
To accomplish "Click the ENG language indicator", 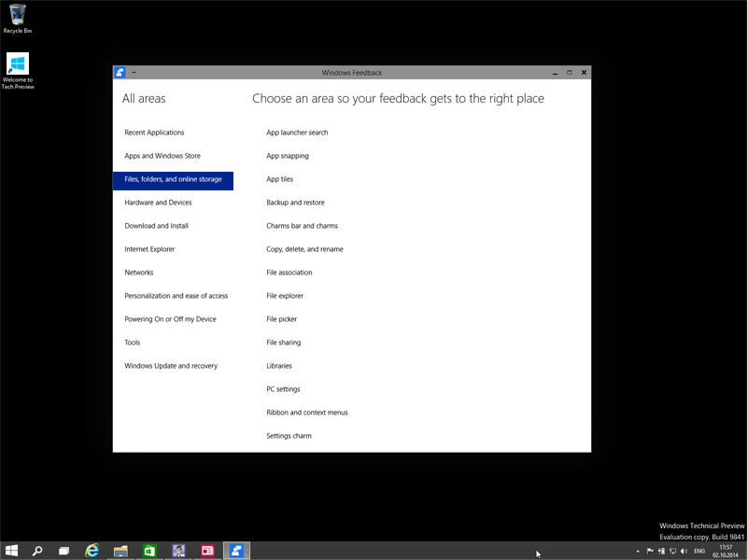I will (699, 552).
